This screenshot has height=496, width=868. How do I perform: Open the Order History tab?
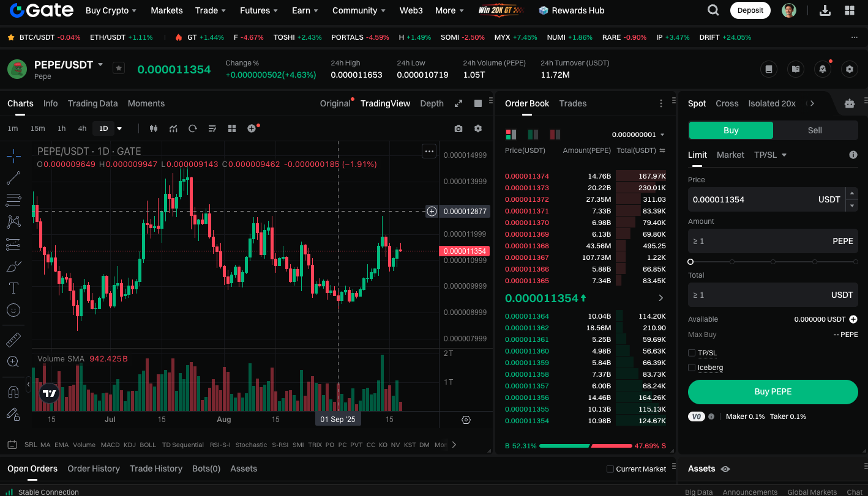94,468
